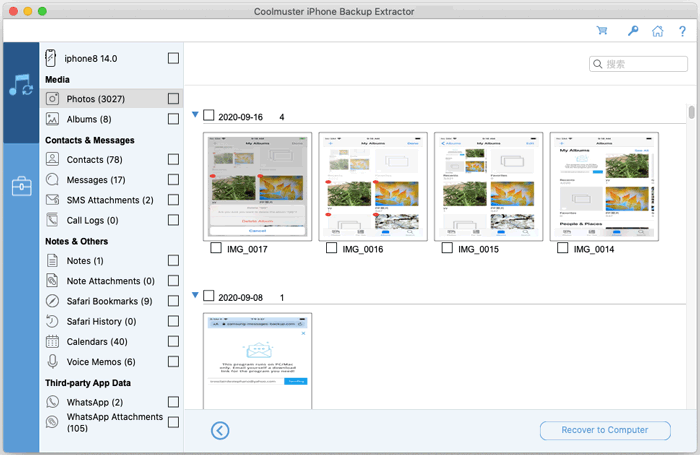Viewport: 700px width, 455px height.
Task: Click the Safari History clock icon
Action: pos(52,321)
